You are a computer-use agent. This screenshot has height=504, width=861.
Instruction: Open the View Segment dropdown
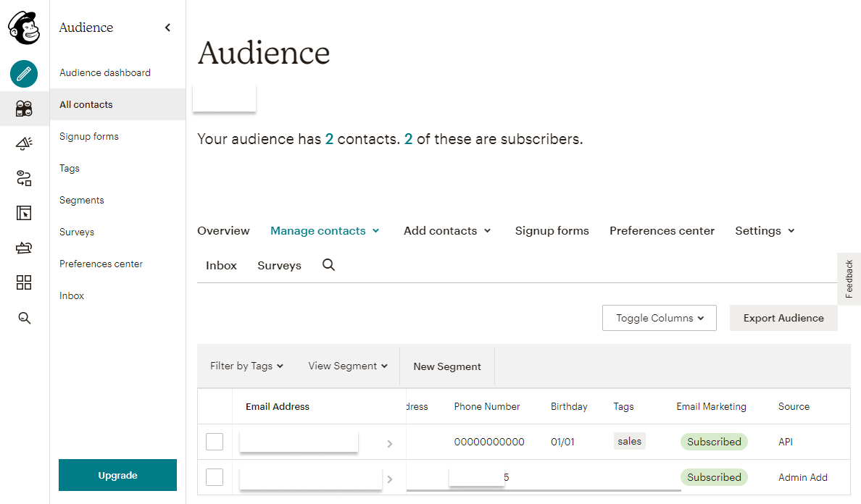[x=348, y=366]
